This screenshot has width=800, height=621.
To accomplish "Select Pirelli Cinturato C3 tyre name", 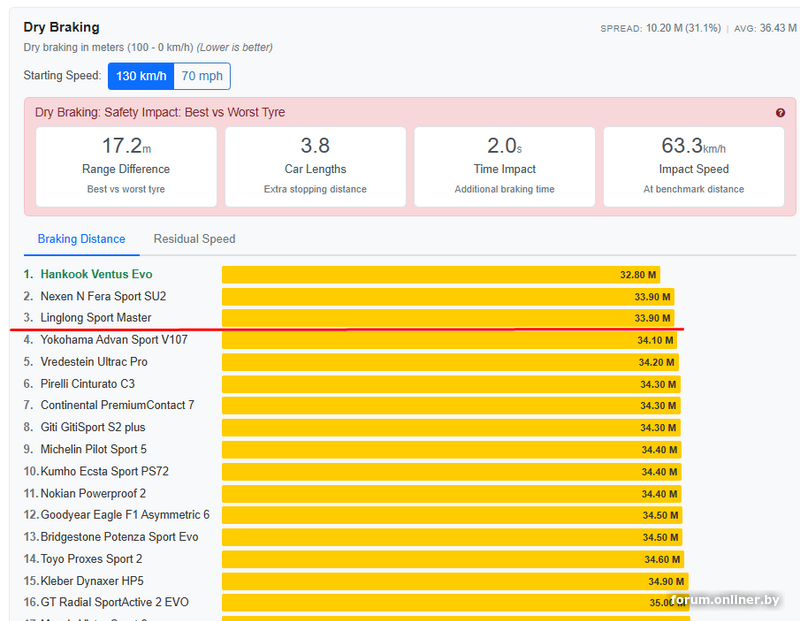I will [x=88, y=384].
